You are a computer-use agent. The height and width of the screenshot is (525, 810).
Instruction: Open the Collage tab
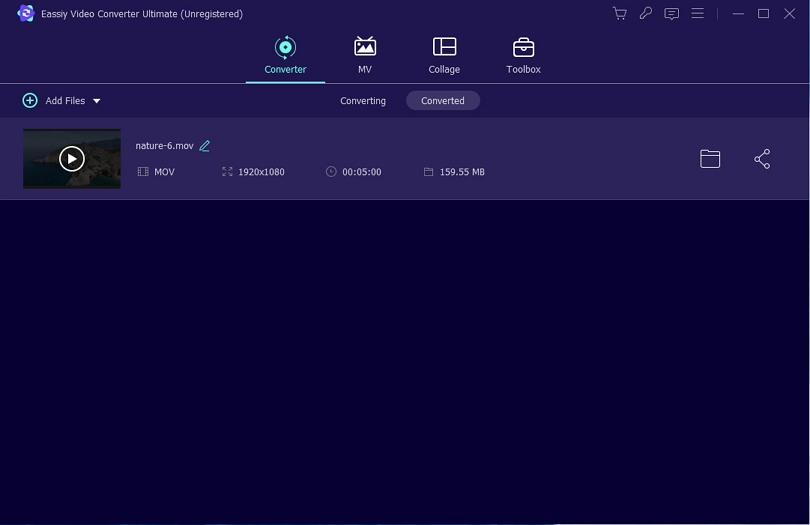click(x=444, y=55)
